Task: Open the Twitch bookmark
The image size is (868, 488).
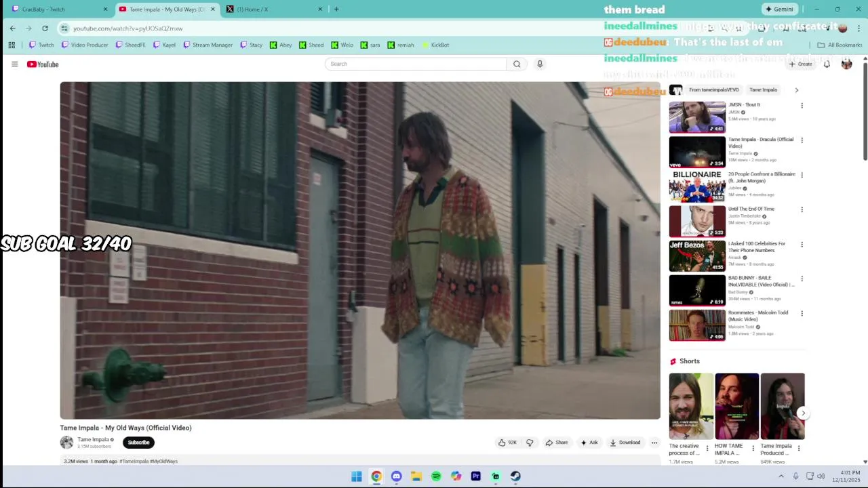Action: (x=41, y=45)
